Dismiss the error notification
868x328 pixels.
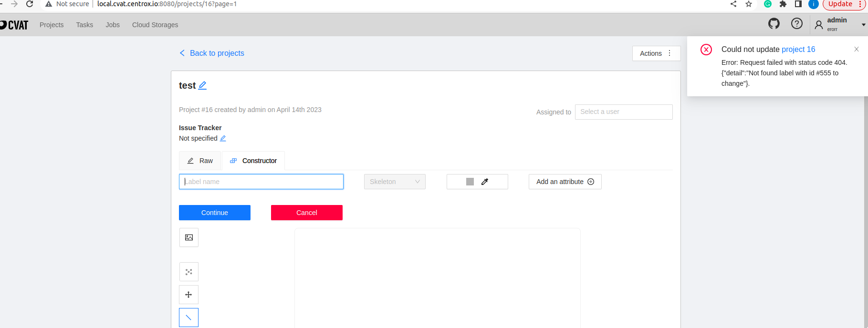[x=857, y=49]
